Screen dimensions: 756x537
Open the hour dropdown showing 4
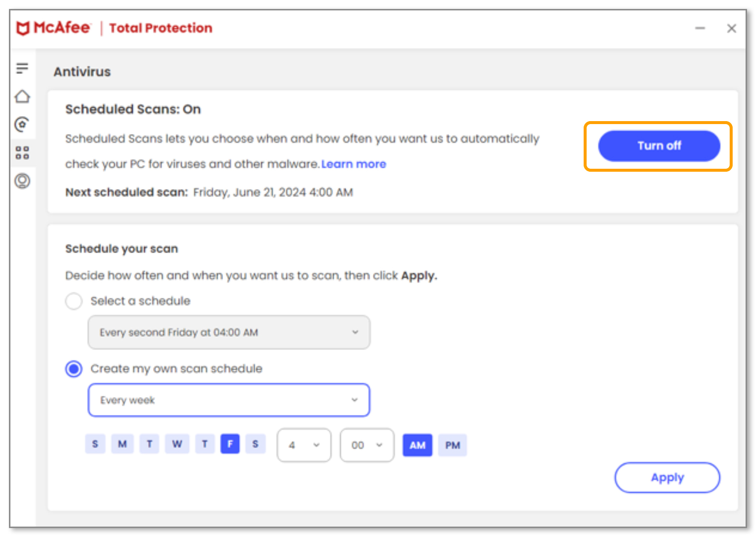click(304, 445)
